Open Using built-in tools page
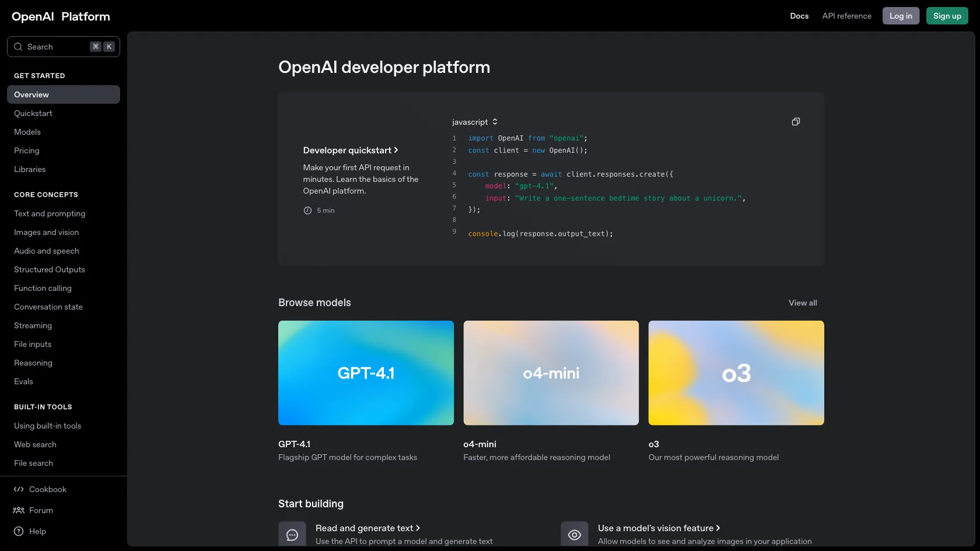The image size is (980, 551). (x=64, y=426)
